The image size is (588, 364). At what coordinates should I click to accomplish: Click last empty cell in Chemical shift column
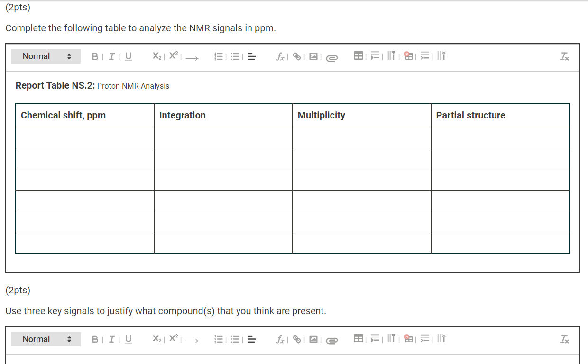coord(85,242)
